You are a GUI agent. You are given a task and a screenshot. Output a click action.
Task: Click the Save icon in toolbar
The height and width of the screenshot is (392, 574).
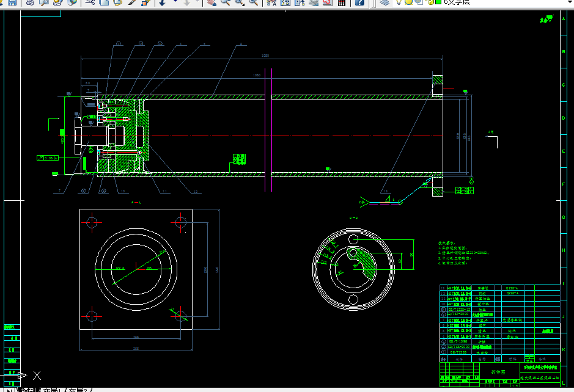tap(12, 3)
